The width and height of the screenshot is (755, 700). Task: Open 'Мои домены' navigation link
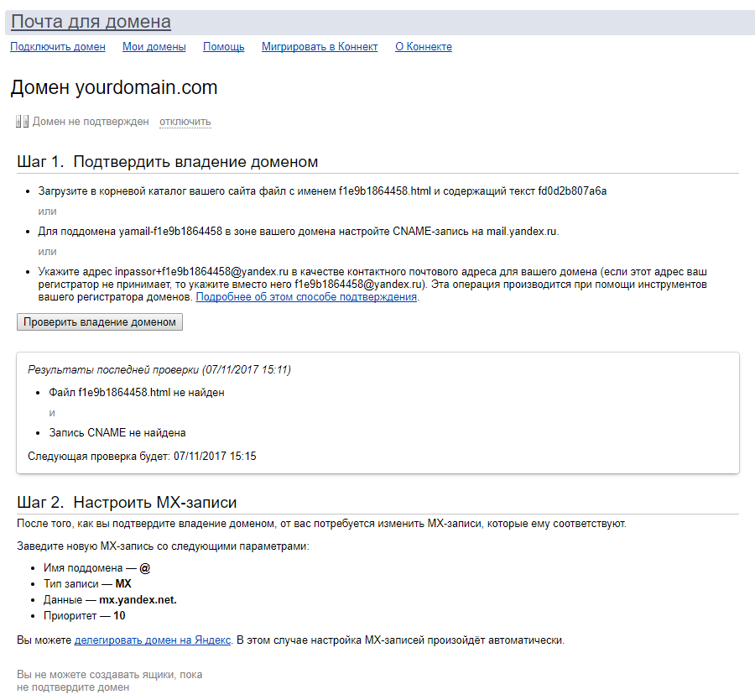tap(154, 47)
